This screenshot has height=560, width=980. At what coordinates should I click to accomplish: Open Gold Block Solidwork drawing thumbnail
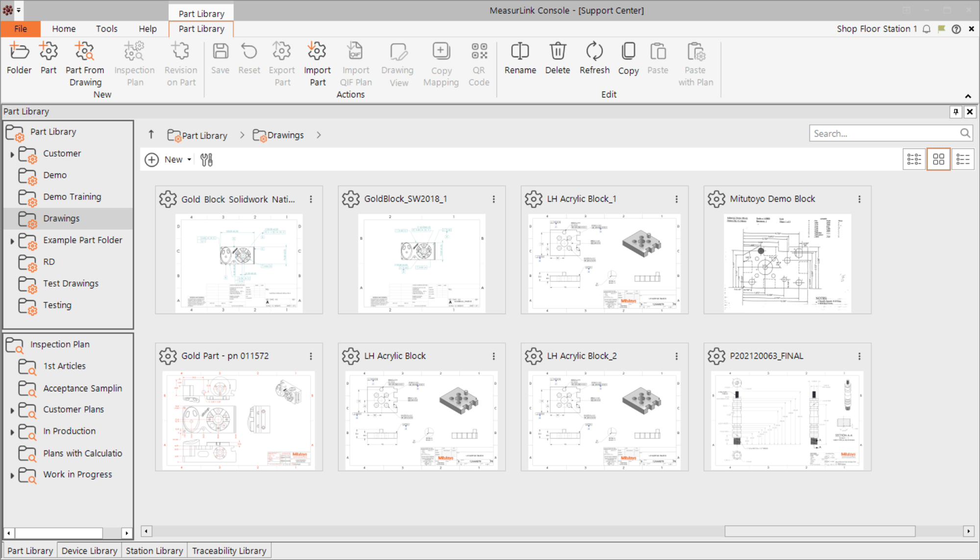point(239,263)
